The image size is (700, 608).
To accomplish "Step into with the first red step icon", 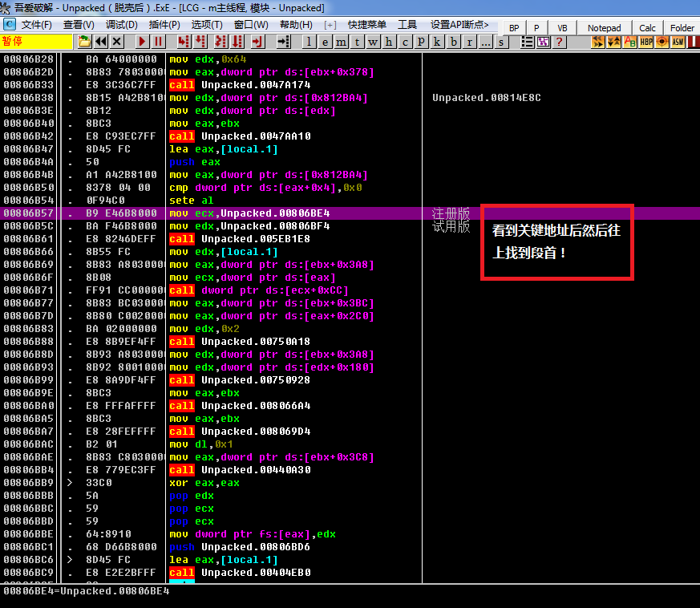I will point(183,42).
